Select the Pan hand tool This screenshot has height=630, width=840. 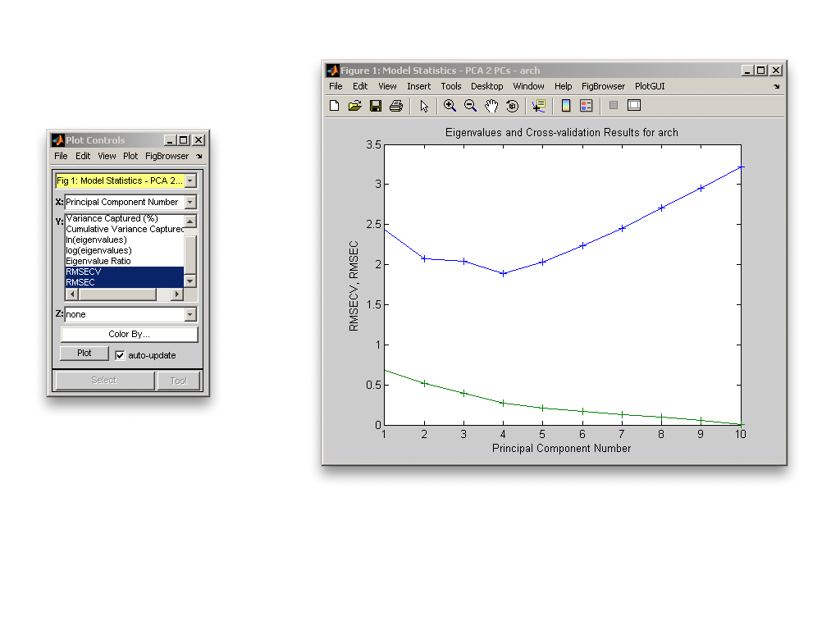coord(491,106)
